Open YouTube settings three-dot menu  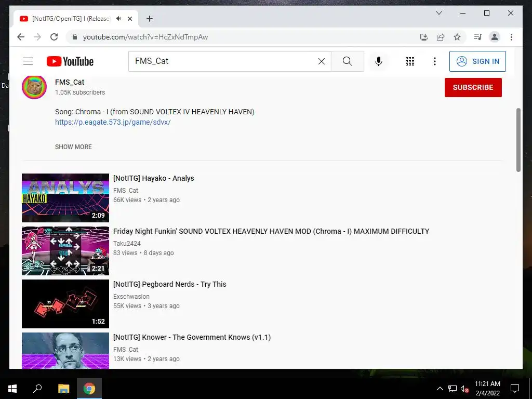(435, 61)
